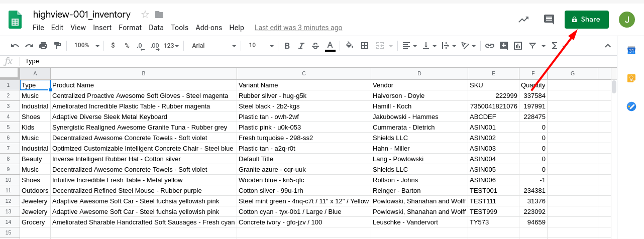The width and height of the screenshot is (644, 239).
Task: Open the 'Last edit was 3 minutes ago' link
Action: point(298,28)
